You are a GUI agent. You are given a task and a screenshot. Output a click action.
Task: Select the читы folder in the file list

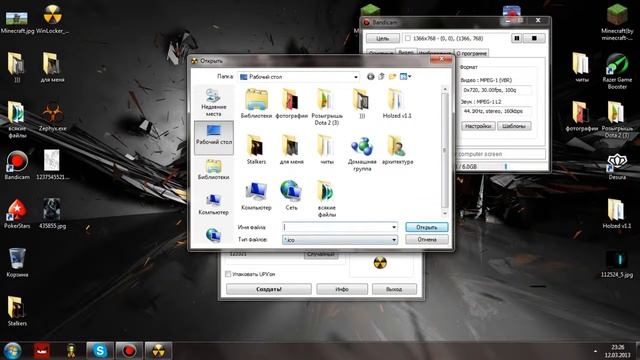coord(327,149)
